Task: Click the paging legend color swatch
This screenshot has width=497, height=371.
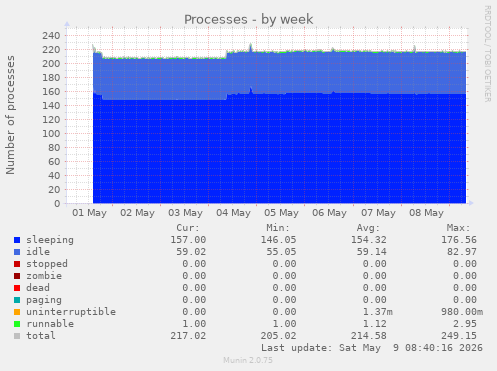Action: pyautogui.click(x=17, y=300)
